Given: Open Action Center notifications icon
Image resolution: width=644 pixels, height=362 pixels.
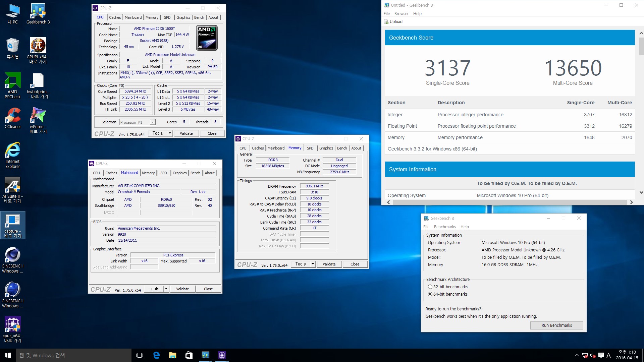Looking at the screenshot, I should click(601, 355).
